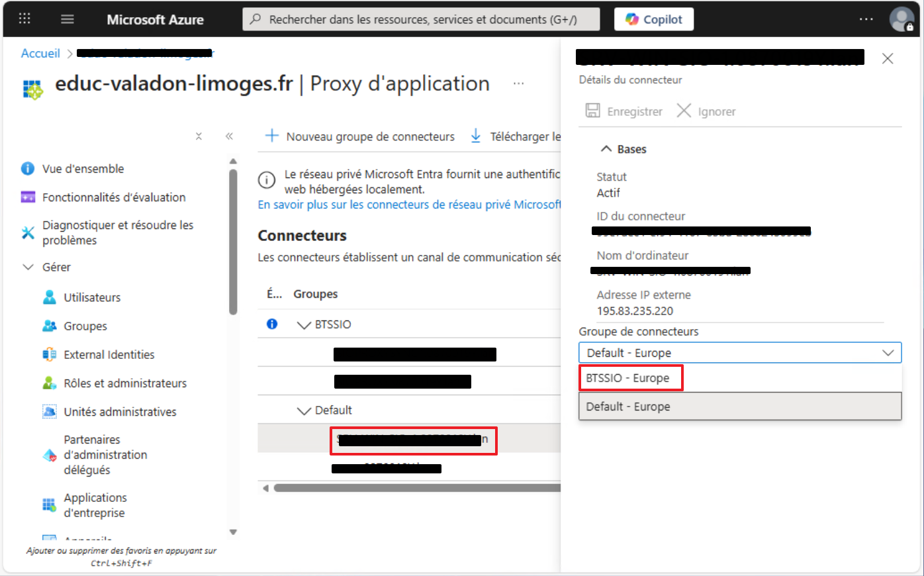Image resolution: width=924 pixels, height=576 pixels.
Task: Click the user account avatar
Action: coord(901,19)
